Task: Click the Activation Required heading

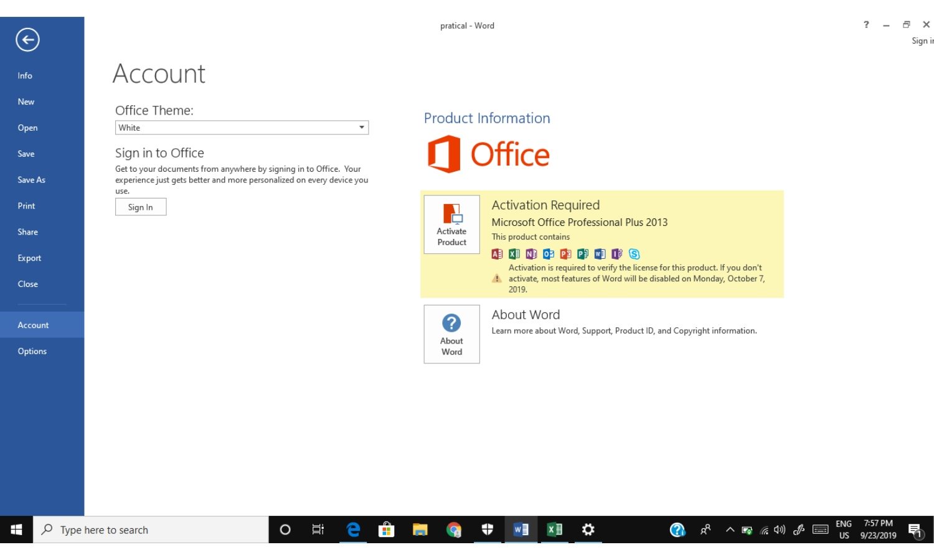Action: [545, 205]
